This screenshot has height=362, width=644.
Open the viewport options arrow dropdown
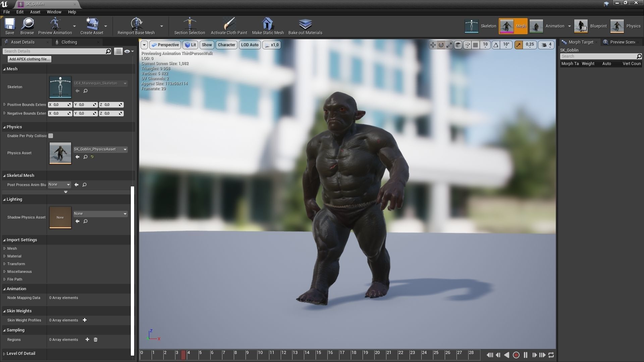pos(144,45)
